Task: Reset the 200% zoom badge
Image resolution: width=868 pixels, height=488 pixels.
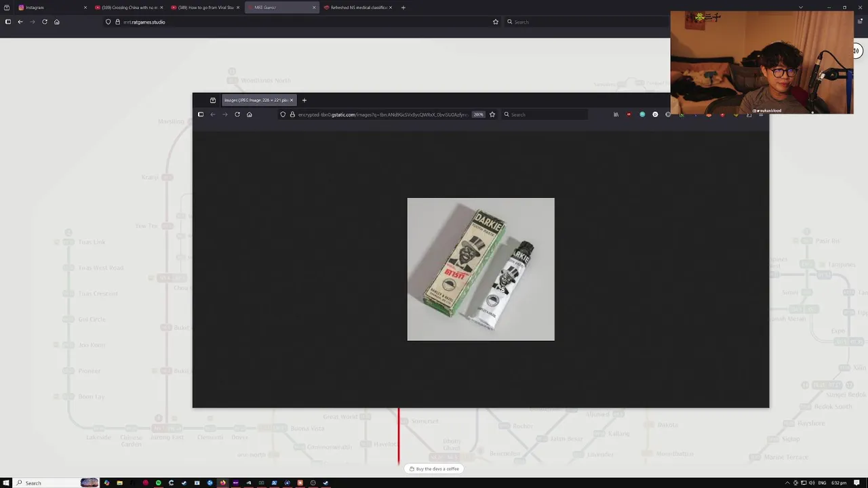Action: coord(479,115)
